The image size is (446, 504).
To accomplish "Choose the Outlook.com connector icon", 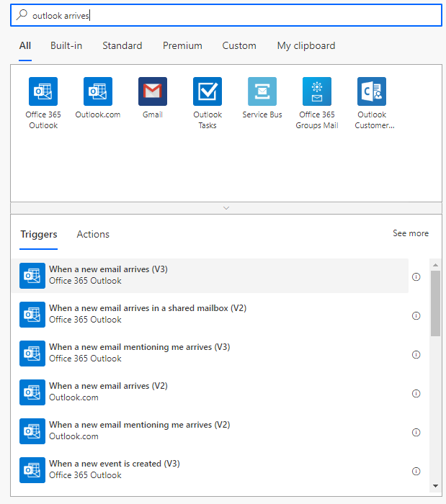I will pyautogui.click(x=98, y=91).
